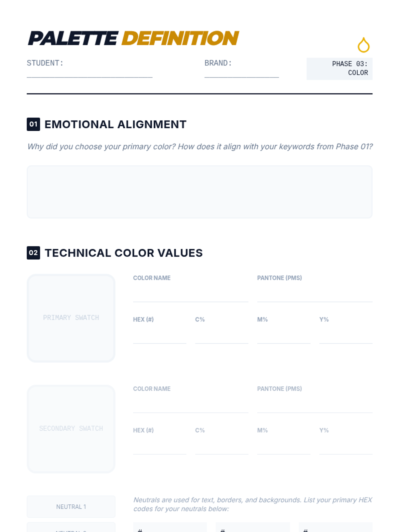Click the Palette Definition title
The image size is (399, 532).
pos(134,38)
